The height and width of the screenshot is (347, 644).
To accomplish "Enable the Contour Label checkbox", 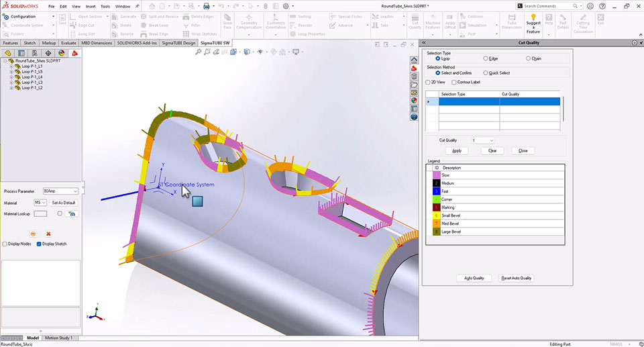I will (x=453, y=82).
